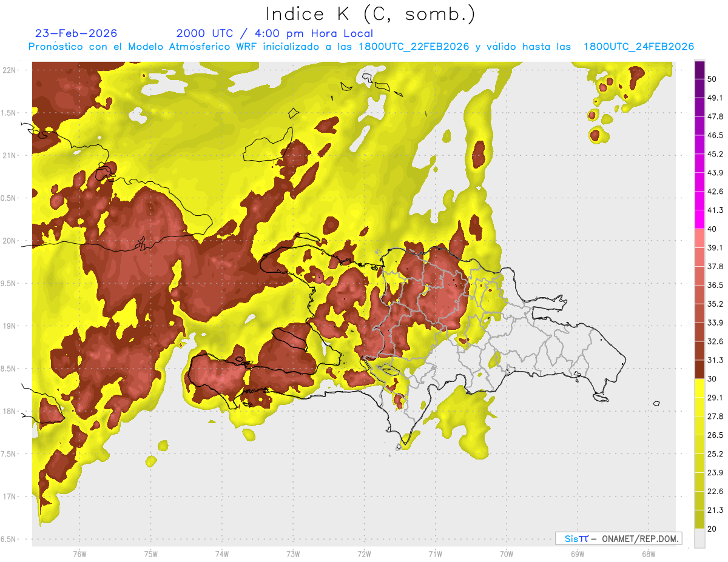The image size is (728, 562).
Task: Click the '71W' longitude label
Action: (x=435, y=554)
